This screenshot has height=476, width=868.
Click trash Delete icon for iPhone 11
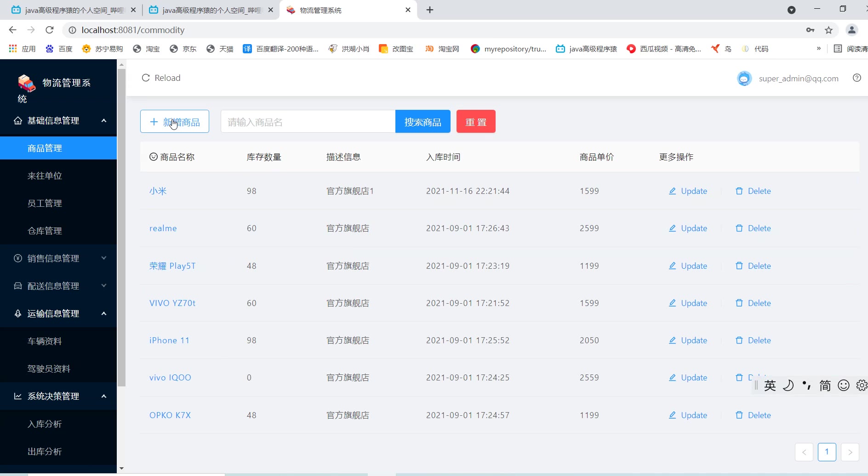739,340
